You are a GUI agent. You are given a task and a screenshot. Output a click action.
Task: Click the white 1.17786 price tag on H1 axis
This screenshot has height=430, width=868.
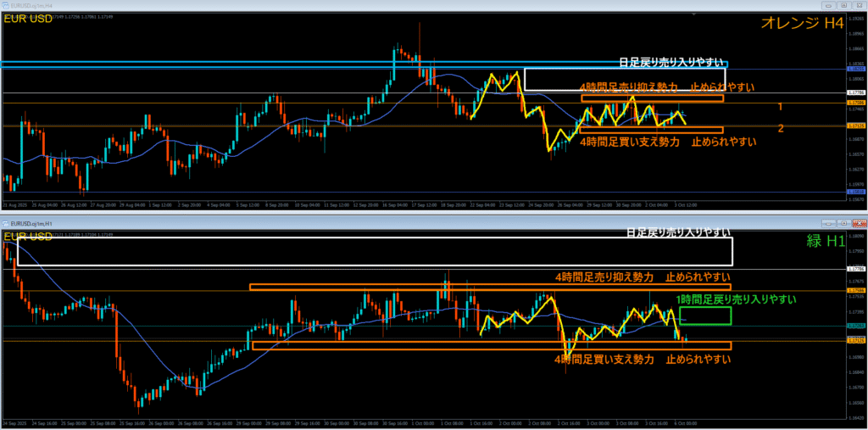pyautogui.click(x=856, y=270)
